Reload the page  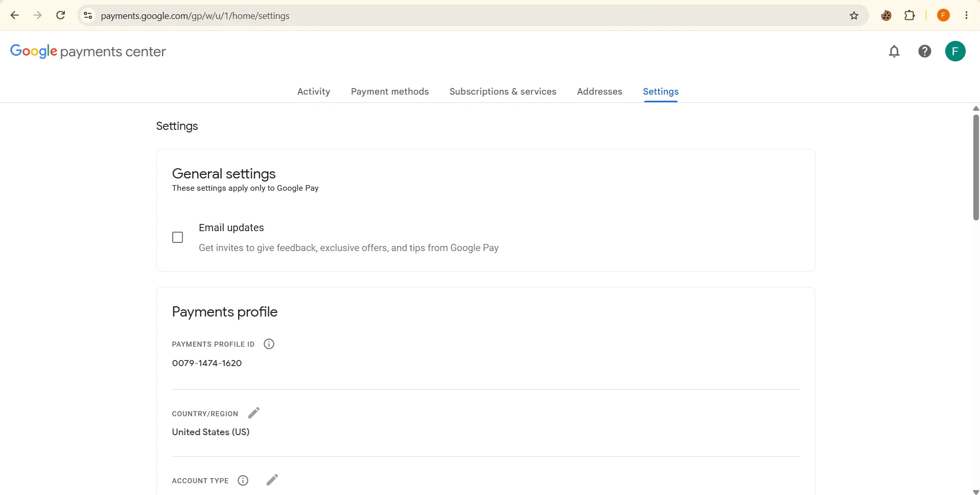[x=60, y=15]
